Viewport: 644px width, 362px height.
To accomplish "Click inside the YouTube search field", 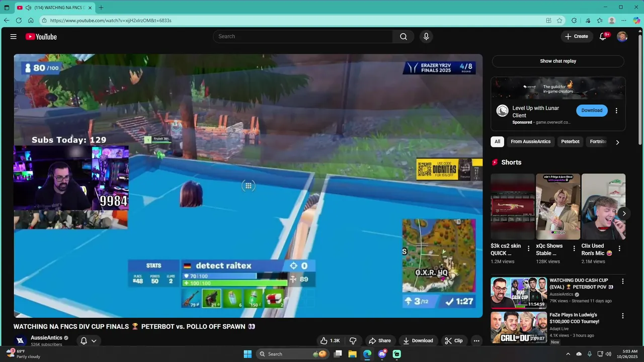I will click(303, 37).
